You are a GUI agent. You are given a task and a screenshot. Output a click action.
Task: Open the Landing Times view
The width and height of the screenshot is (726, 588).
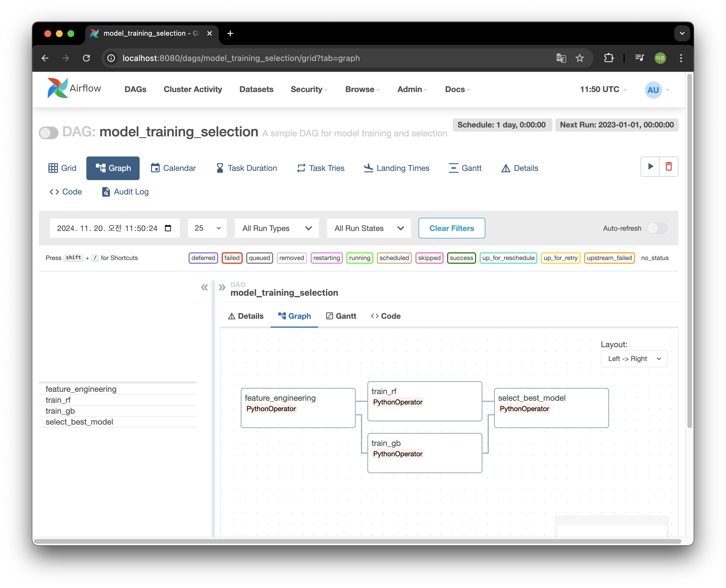click(x=396, y=168)
